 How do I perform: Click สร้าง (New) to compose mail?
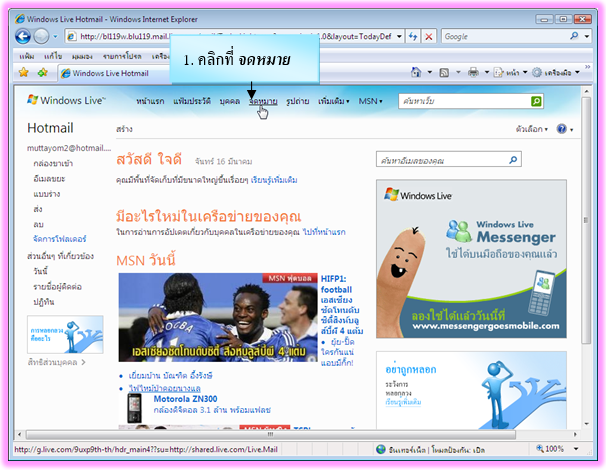click(124, 129)
